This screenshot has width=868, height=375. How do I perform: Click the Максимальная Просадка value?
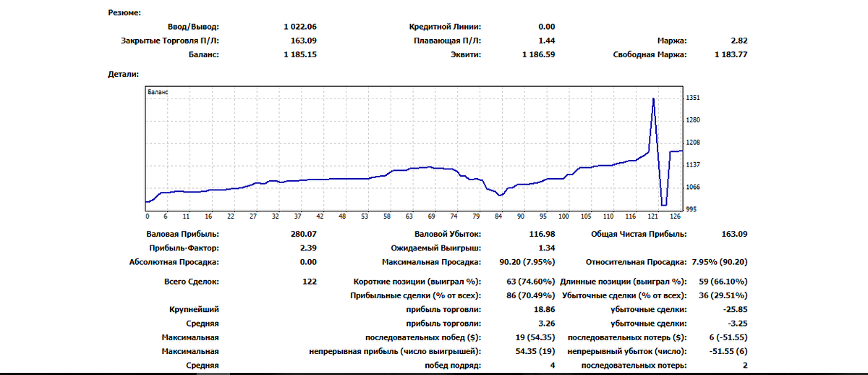[527, 262]
